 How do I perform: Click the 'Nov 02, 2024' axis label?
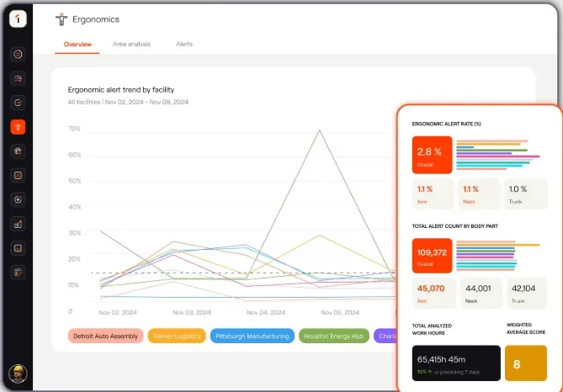point(118,313)
